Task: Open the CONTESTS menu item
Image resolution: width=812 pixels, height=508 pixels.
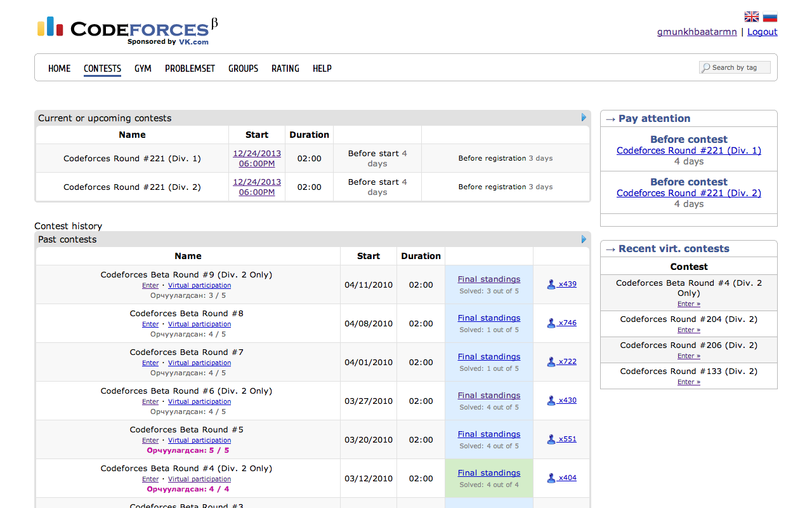Action: pos(102,69)
